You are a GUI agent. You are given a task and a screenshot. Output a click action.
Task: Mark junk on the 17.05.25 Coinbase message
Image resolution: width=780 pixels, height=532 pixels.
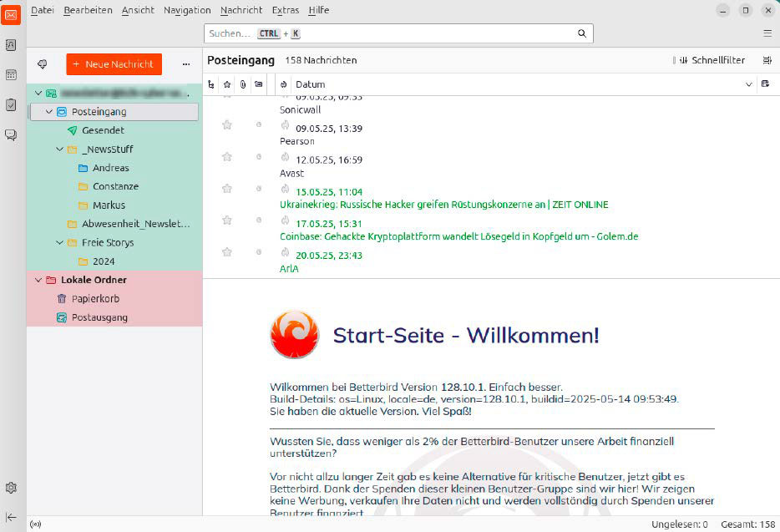tap(285, 220)
